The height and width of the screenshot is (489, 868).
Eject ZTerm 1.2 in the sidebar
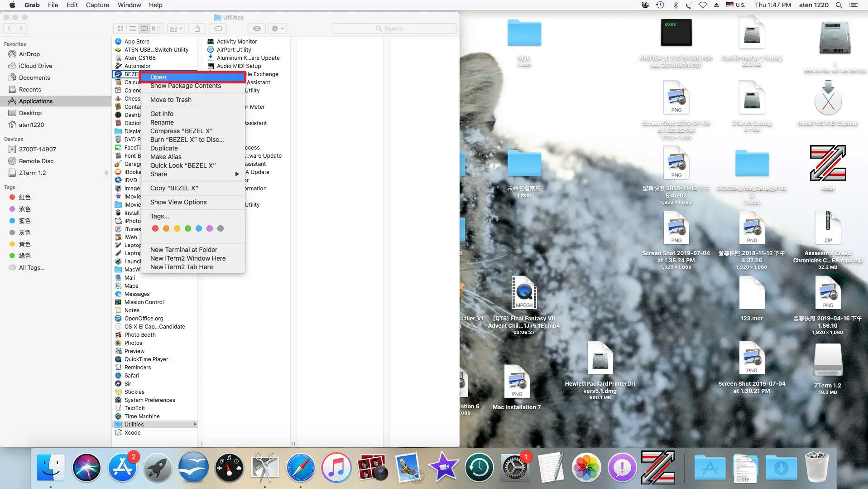(106, 173)
